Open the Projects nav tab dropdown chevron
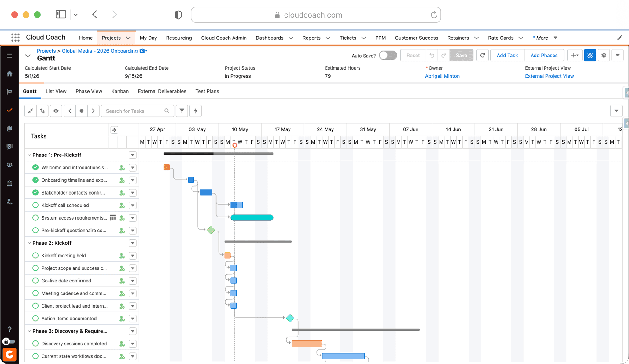This screenshot has height=364, width=629. click(128, 38)
